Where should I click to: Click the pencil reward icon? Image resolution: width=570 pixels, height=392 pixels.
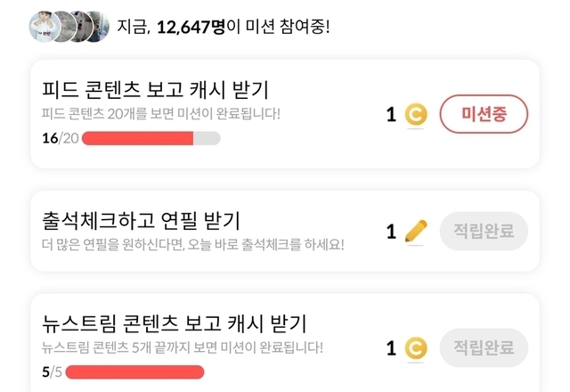tap(415, 232)
